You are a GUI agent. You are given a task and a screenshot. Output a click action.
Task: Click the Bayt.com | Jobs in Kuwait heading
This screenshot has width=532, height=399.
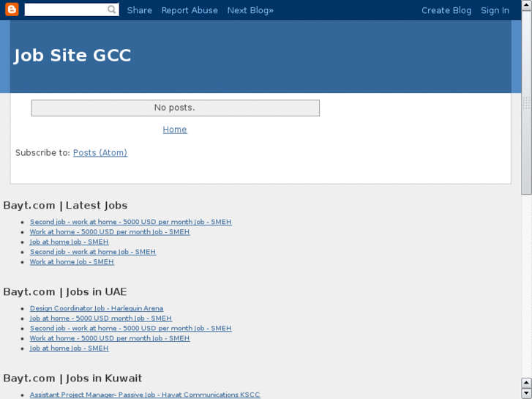(x=72, y=379)
